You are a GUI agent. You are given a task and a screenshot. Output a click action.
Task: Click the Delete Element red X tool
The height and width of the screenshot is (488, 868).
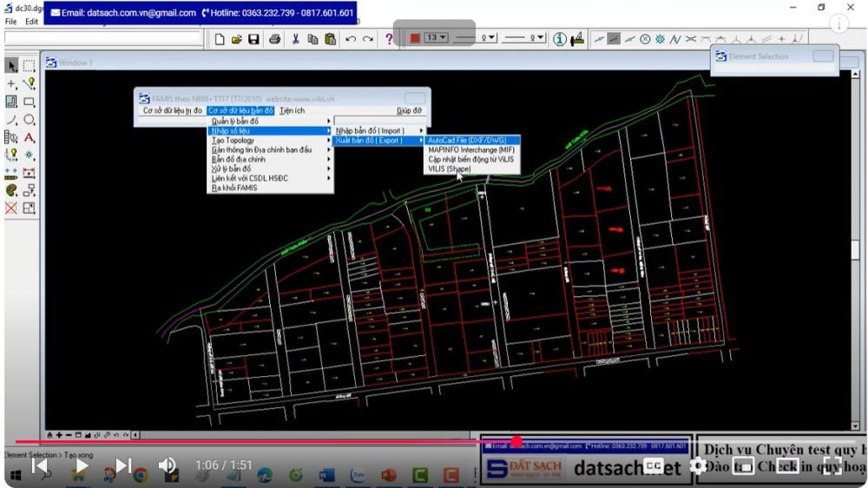(x=11, y=208)
